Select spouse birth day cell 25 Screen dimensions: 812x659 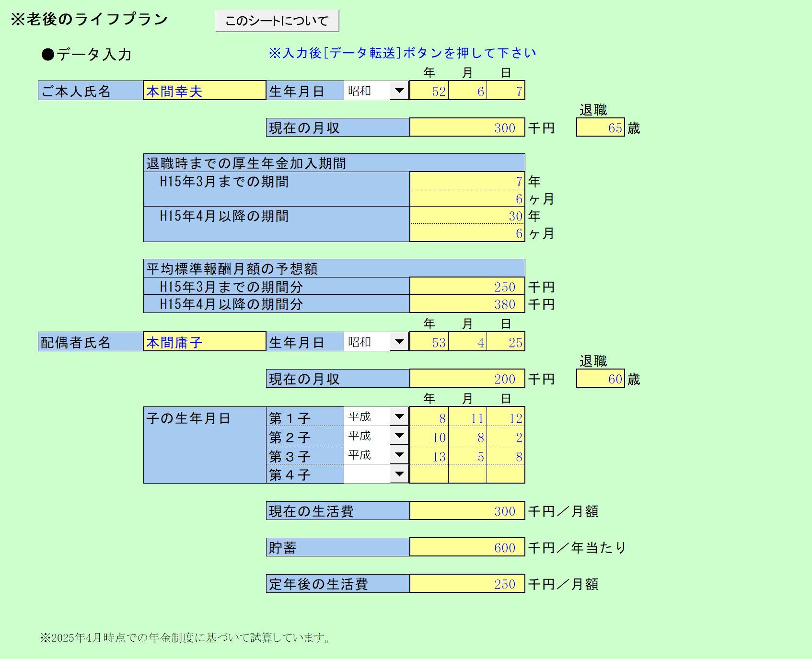[506, 342]
